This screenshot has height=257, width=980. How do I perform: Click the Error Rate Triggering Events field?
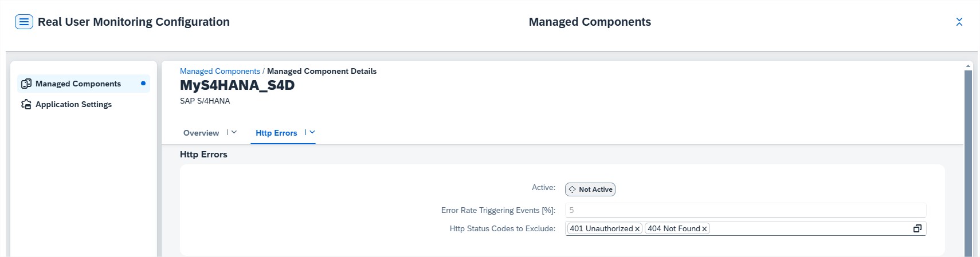(x=745, y=210)
